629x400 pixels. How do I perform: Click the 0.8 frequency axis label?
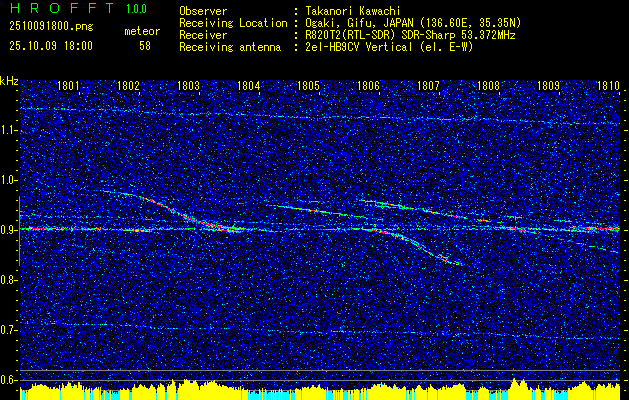point(8,280)
